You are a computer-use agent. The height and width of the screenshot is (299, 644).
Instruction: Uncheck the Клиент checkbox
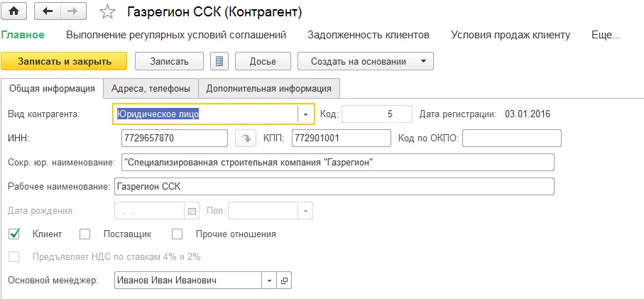[14, 234]
